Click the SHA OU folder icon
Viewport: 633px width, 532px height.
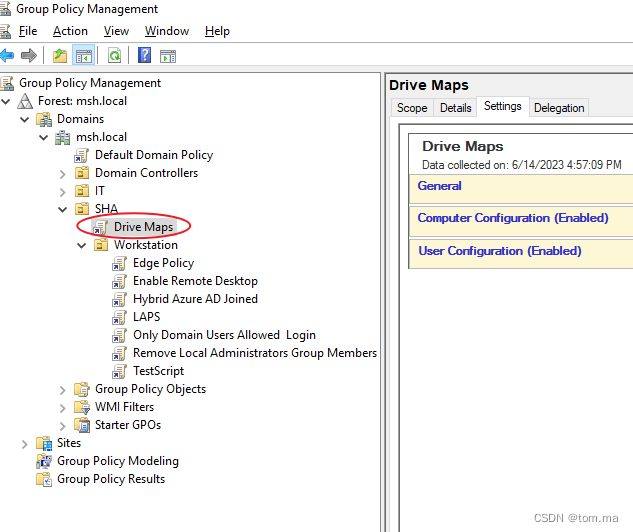[82, 209]
